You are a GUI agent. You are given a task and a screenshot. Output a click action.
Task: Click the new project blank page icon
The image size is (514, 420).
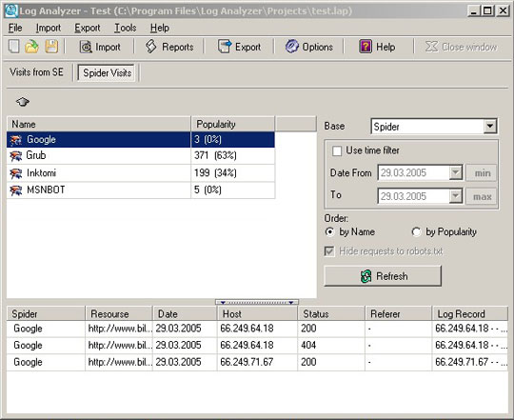pyautogui.click(x=13, y=47)
